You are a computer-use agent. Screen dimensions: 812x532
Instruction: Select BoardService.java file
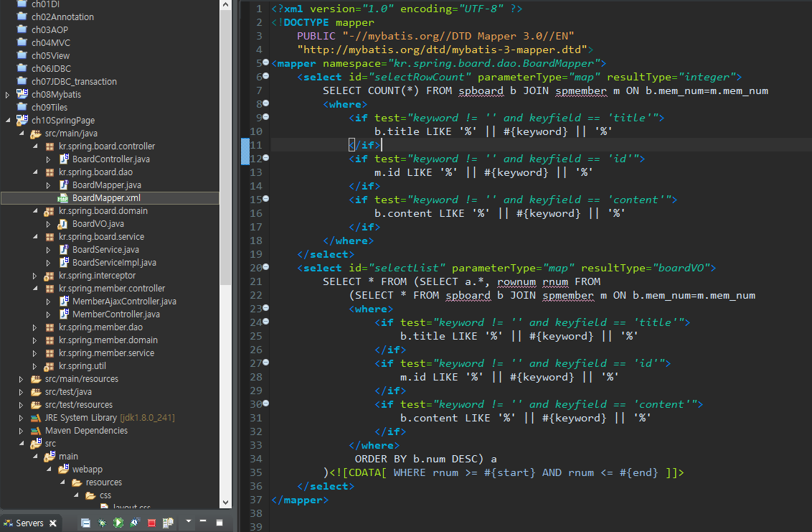point(105,250)
